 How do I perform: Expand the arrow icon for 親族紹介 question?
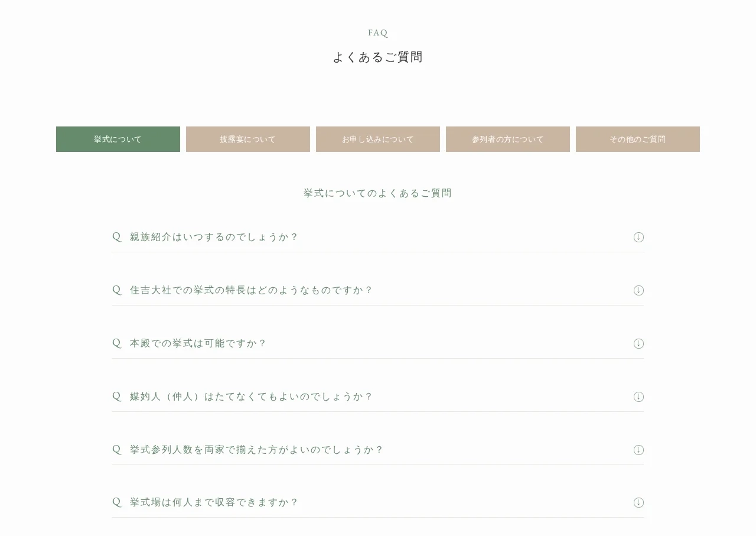click(x=638, y=237)
